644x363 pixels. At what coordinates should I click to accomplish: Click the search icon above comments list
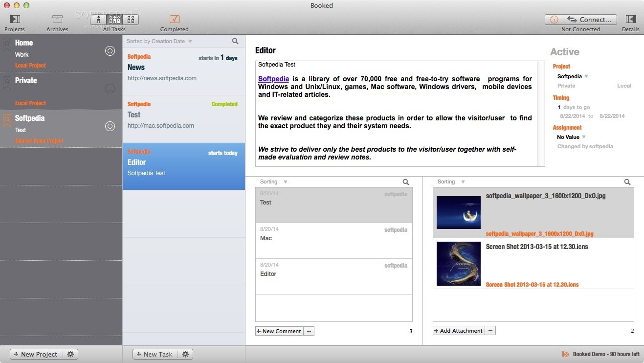point(406,182)
